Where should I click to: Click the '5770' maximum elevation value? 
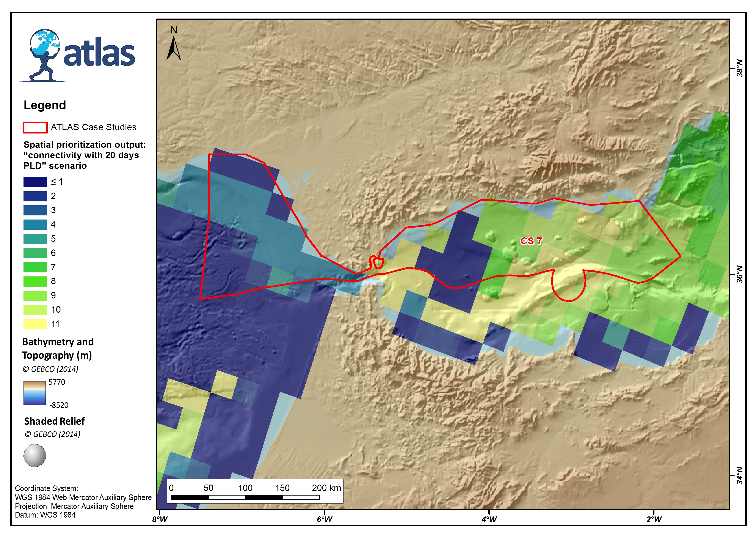coord(57,382)
